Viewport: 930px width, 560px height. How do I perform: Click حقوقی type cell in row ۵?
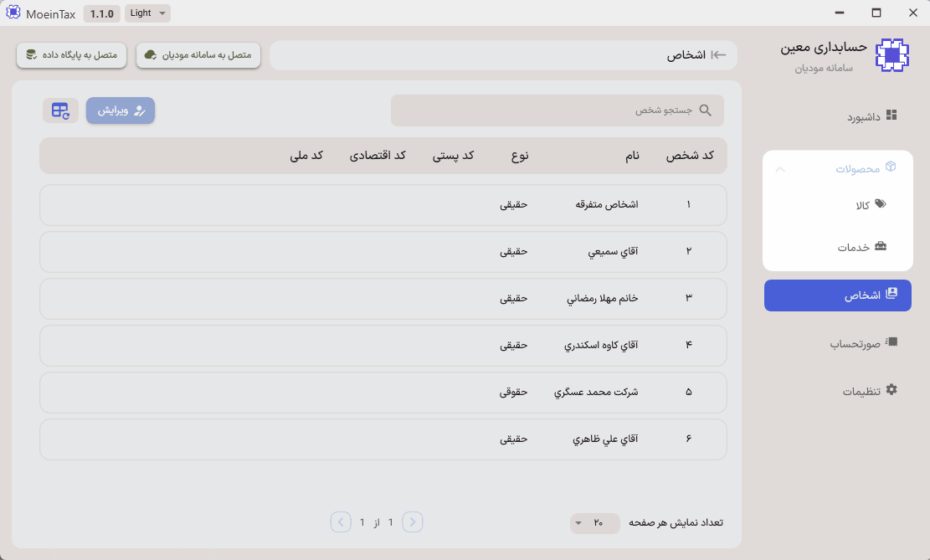pyautogui.click(x=514, y=392)
